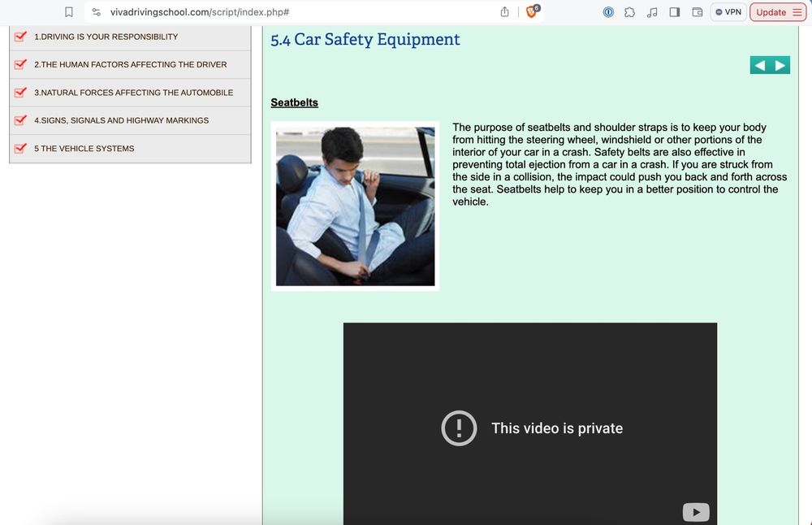812x525 pixels.
Task: Open Brave Shields lion icon
Action: pos(532,12)
